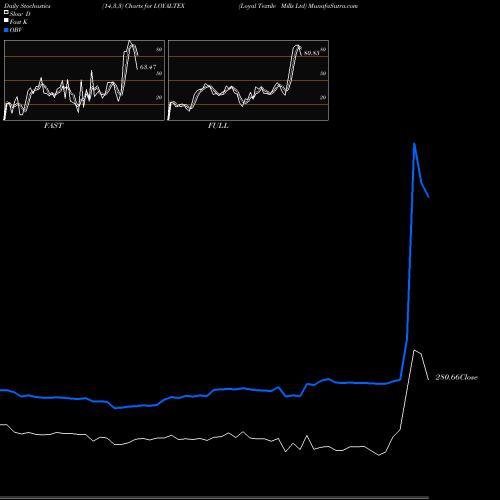Viewport: 500px width, 500px height.
Task: Click the '280.66Close' price label
Action: [456, 377]
